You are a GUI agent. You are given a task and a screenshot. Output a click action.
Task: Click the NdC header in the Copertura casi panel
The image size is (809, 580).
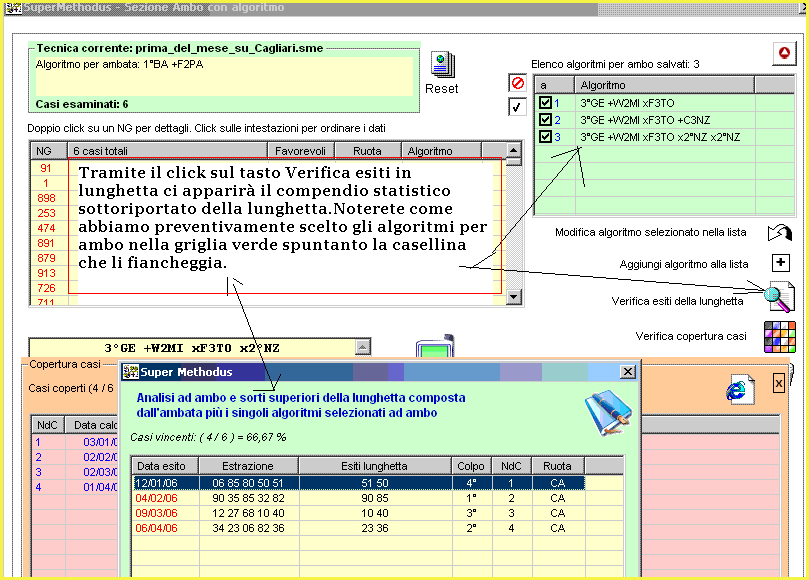pyautogui.click(x=47, y=425)
